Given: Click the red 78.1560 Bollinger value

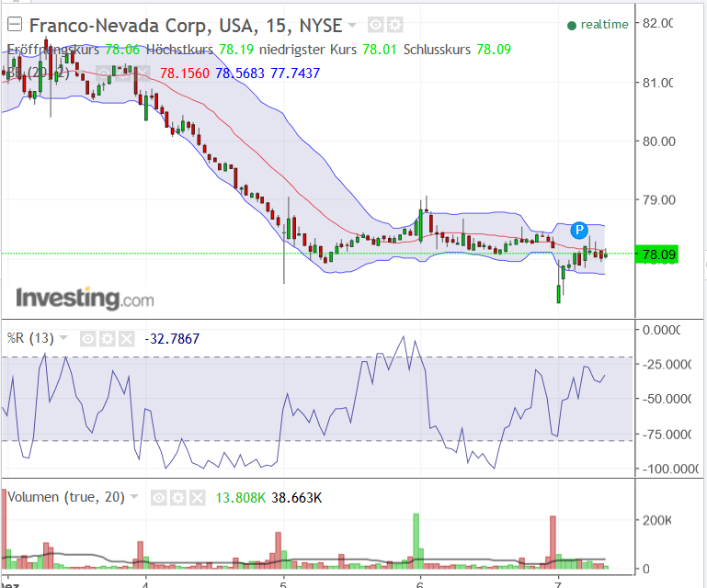Looking at the screenshot, I should 185,73.
